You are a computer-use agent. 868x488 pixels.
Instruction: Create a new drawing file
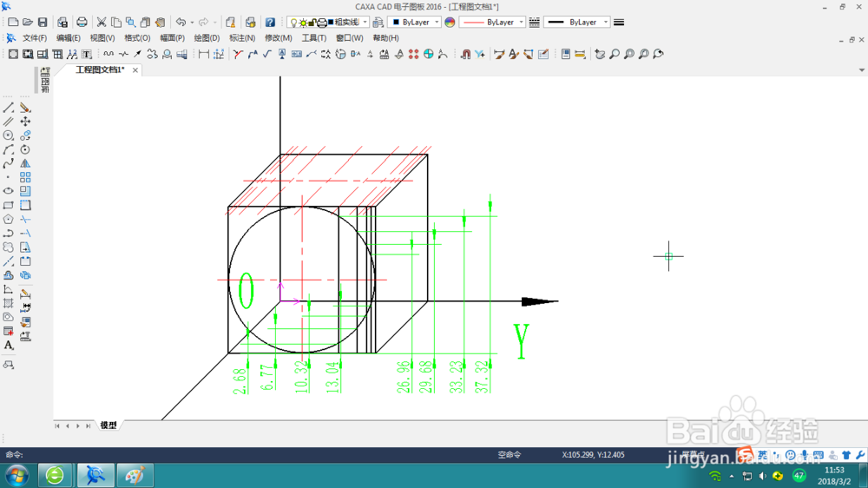point(13,23)
